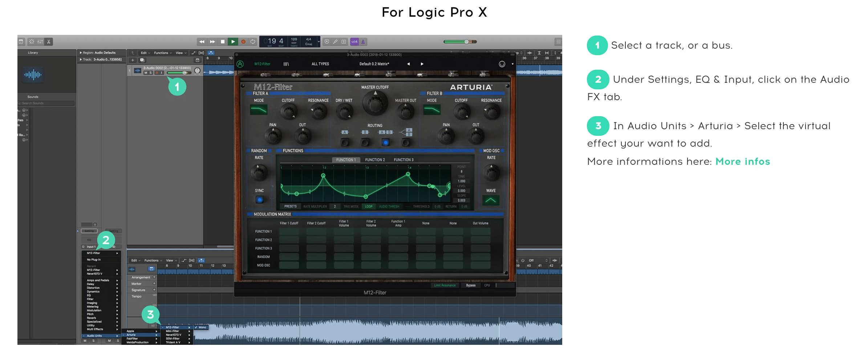The image size is (868, 355).
Task: Click the Bypass button in the plugin footer
Action: pyautogui.click(x=471, y=285)
